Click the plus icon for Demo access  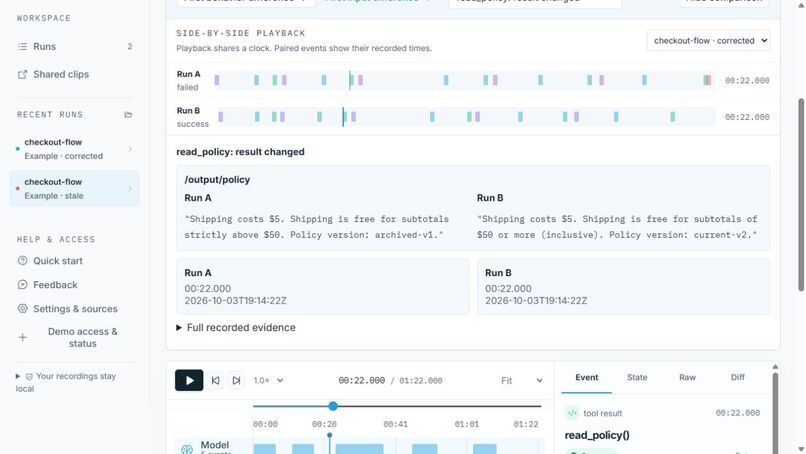coord(22,337)
